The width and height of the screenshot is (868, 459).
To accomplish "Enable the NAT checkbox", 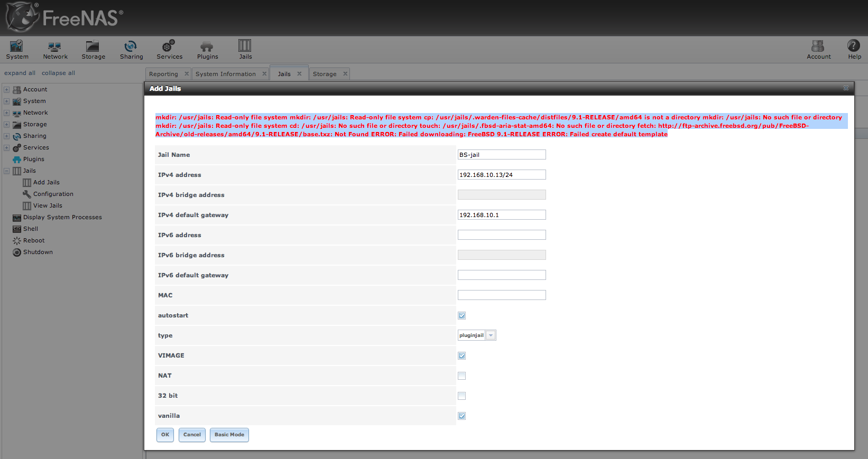I will [x=462, y=376].
